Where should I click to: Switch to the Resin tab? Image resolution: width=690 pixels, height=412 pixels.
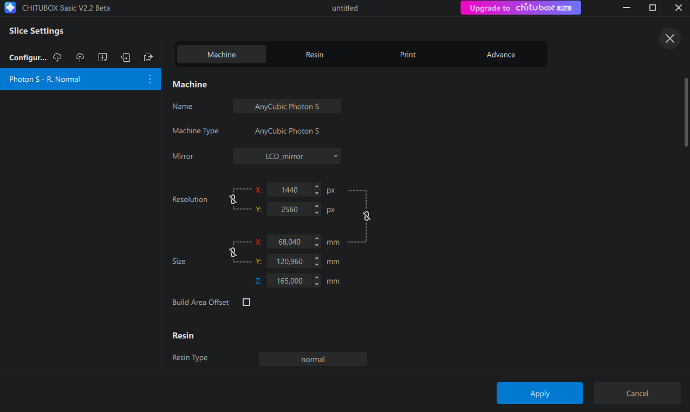pos(314,54)
